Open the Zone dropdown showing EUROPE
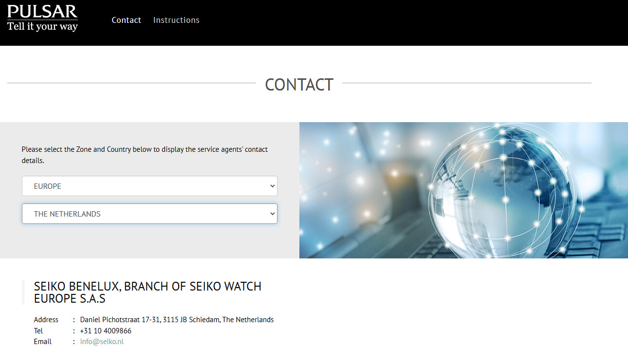Screen dimensions: 628x364 (149, 186)
